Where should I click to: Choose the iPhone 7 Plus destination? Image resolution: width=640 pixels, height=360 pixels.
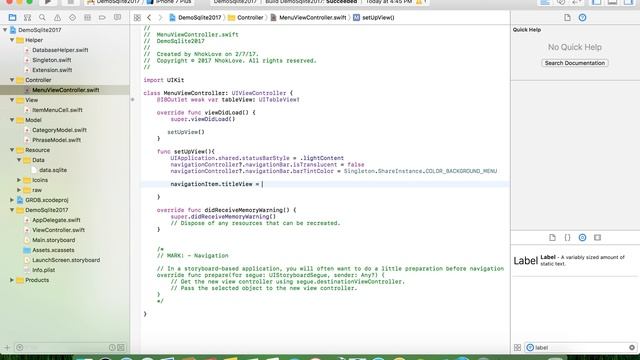169,2
